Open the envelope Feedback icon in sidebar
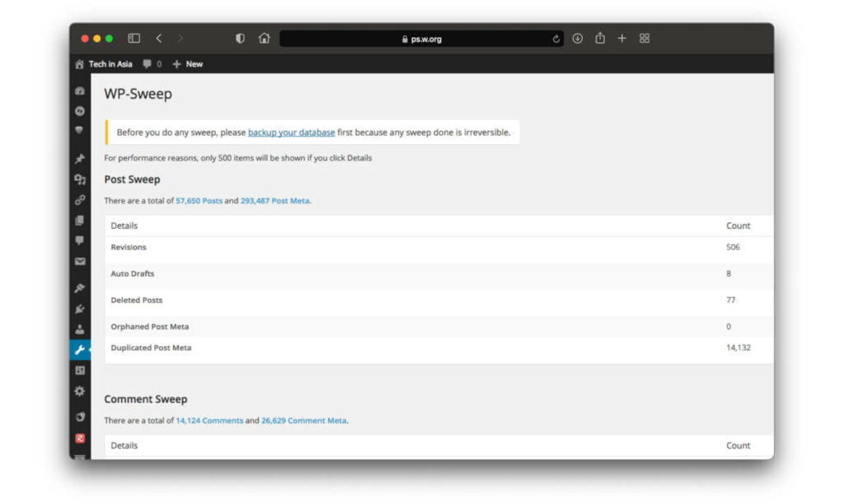 [x=80, y=261]
